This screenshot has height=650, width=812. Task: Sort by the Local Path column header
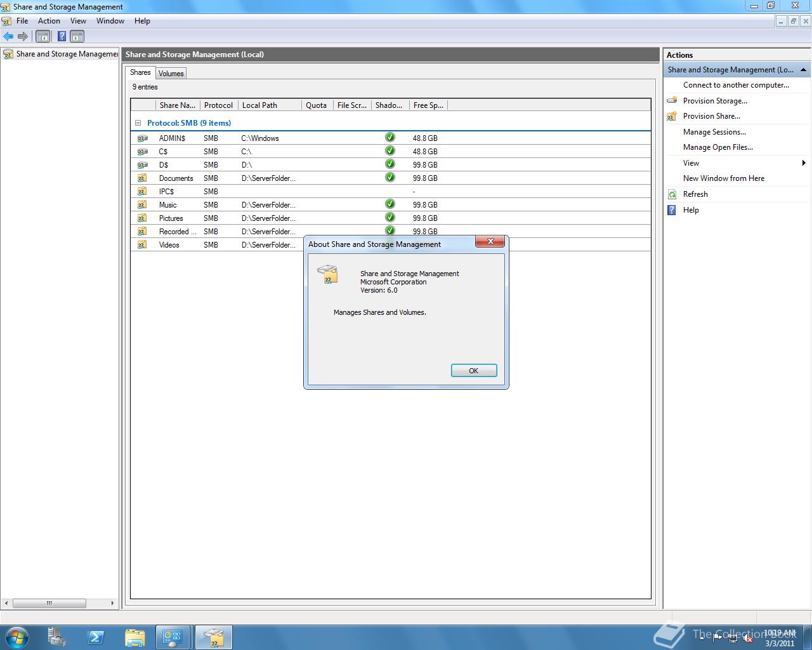tap(270, 105)
